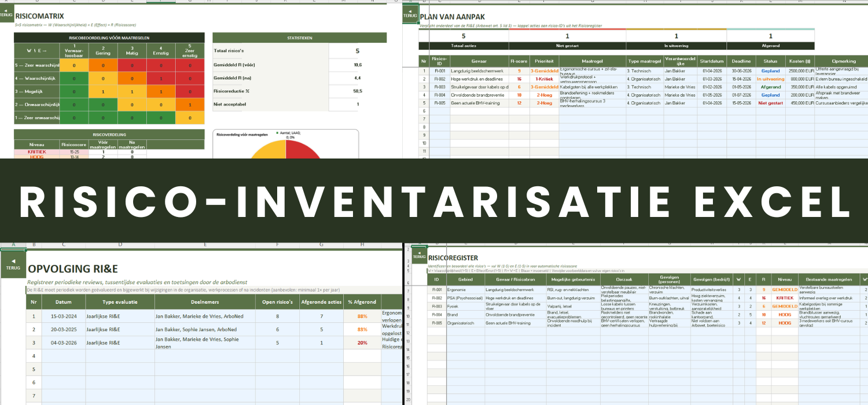
Task: Open the Status dropdown showing "Gepland" for R-001
Action: pos(772,71)
